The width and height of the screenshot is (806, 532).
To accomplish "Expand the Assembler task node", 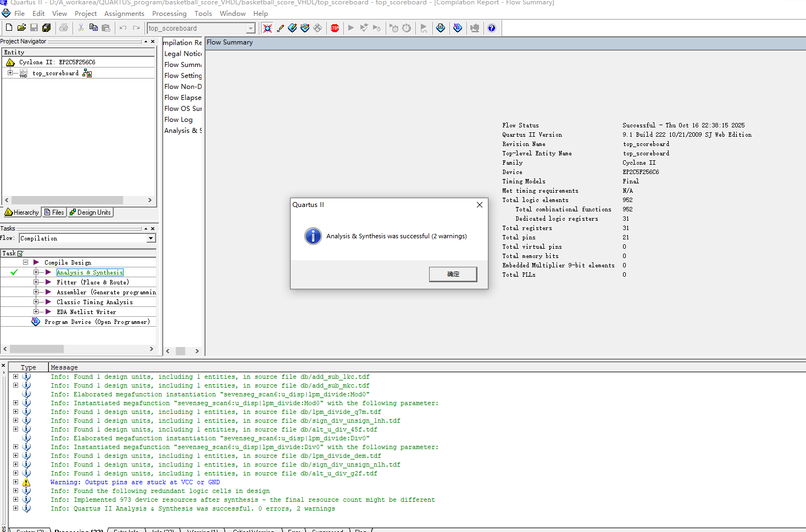I will click(x=36, y=292).
